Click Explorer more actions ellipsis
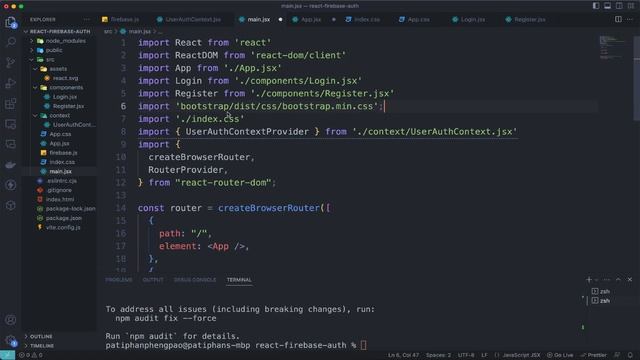This screenshot has width=640, height=360. pos(86,19)
